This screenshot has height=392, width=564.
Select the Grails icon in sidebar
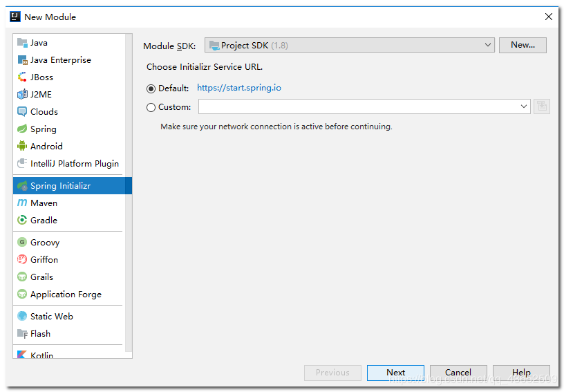[x=22, y=277]
